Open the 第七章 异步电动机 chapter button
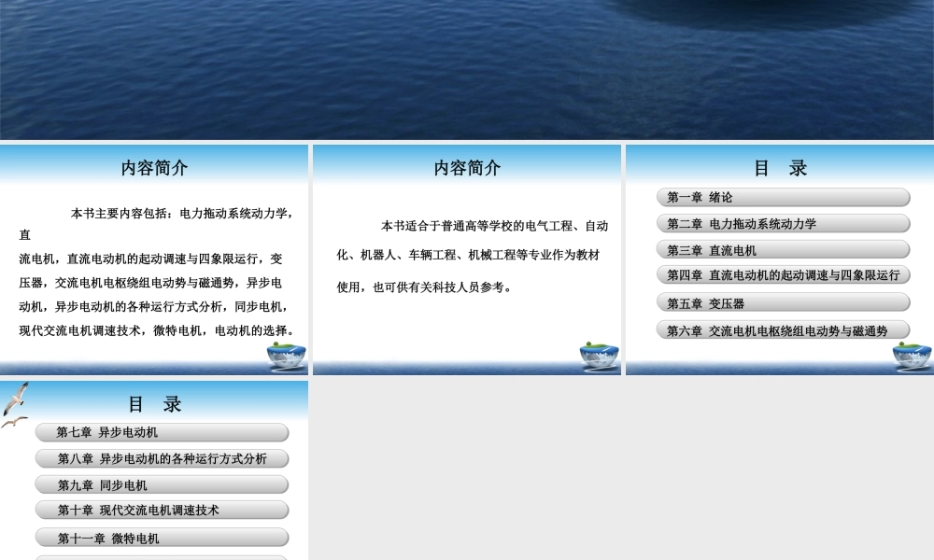Image resolution: width=934 pixels, height=560 pixels. point(162,432)
